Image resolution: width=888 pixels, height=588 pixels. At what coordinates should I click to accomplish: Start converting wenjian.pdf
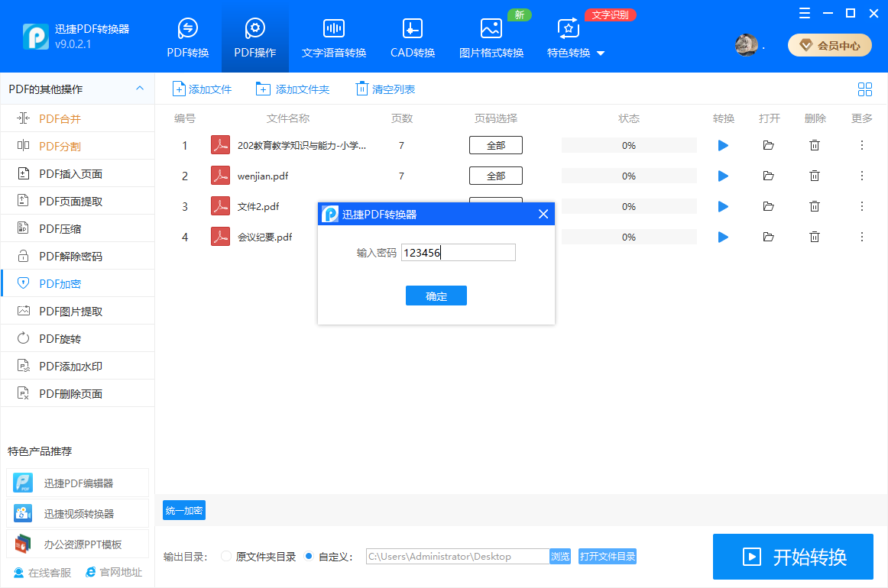[723, 176]
